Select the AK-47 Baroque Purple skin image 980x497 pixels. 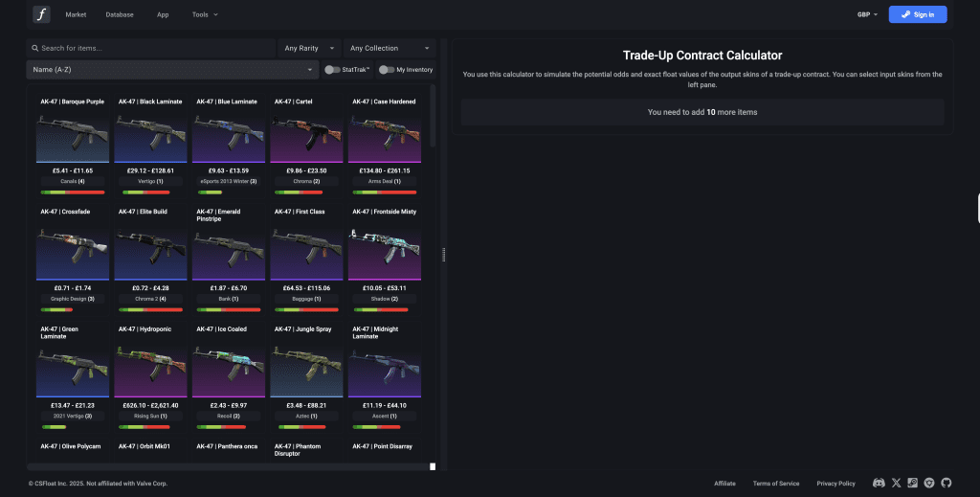(x=73, y=136)
